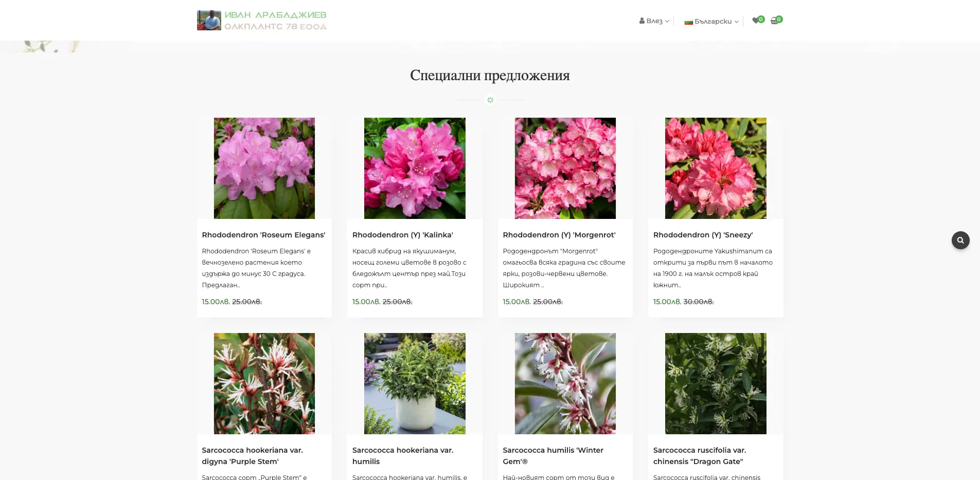Screen dimensions: 980x480
Task: Click Sarcococca ruscifolia "Dragon Gate" title
Action: (x=700, y=456)
